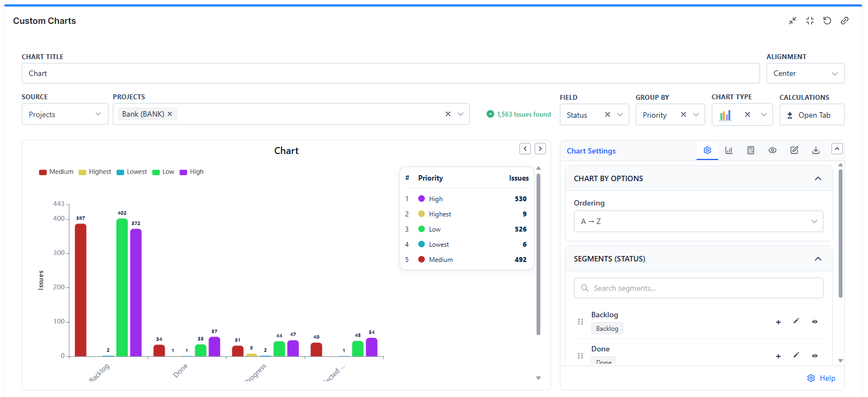
Task: Toggle the Lowest legend swatch
Action: (x=120, y=172)
